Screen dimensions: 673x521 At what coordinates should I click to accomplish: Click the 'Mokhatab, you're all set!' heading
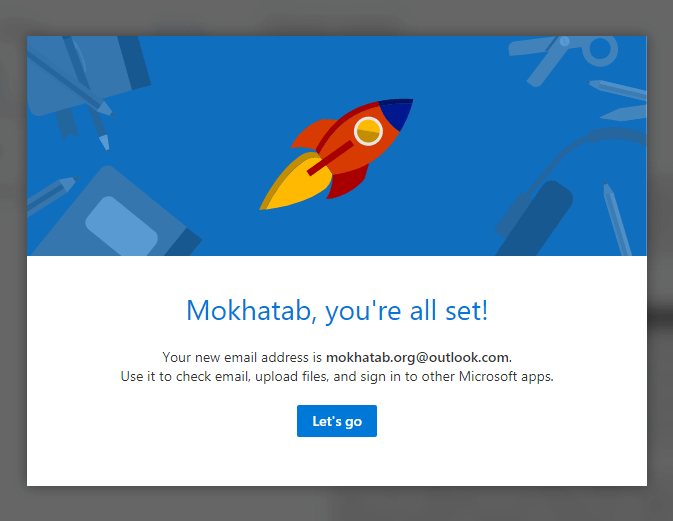337,310
